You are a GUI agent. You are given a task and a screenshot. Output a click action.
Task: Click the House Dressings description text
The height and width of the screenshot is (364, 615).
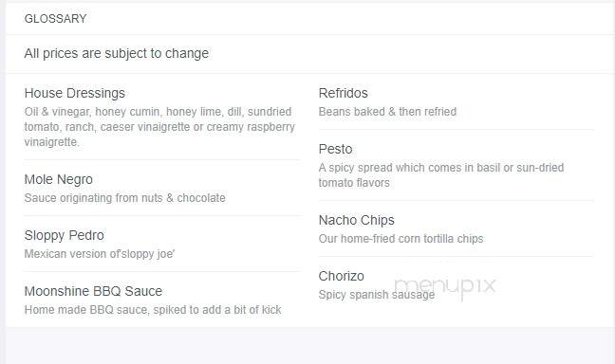pyautogui.click(x=159, y=127)
